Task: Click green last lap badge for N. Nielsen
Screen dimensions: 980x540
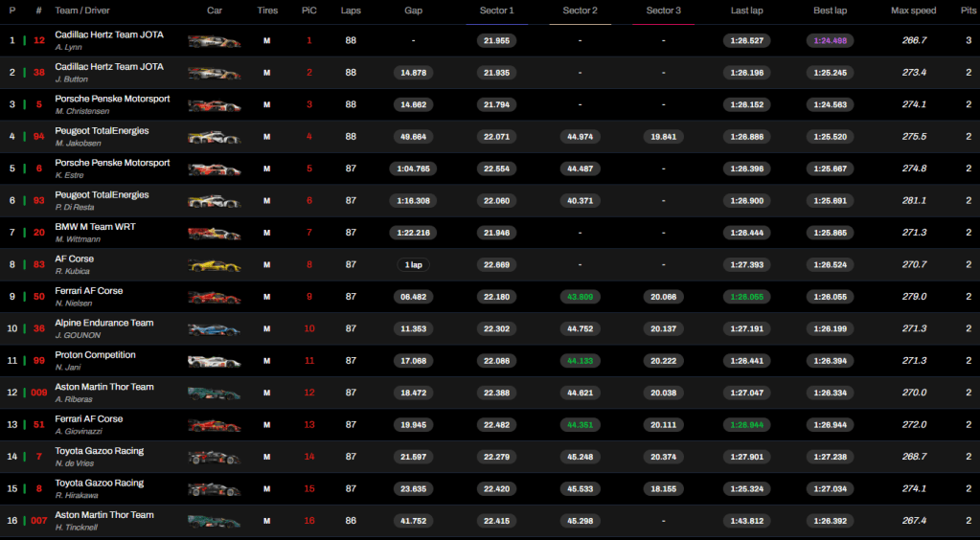Action: point(747,297)
